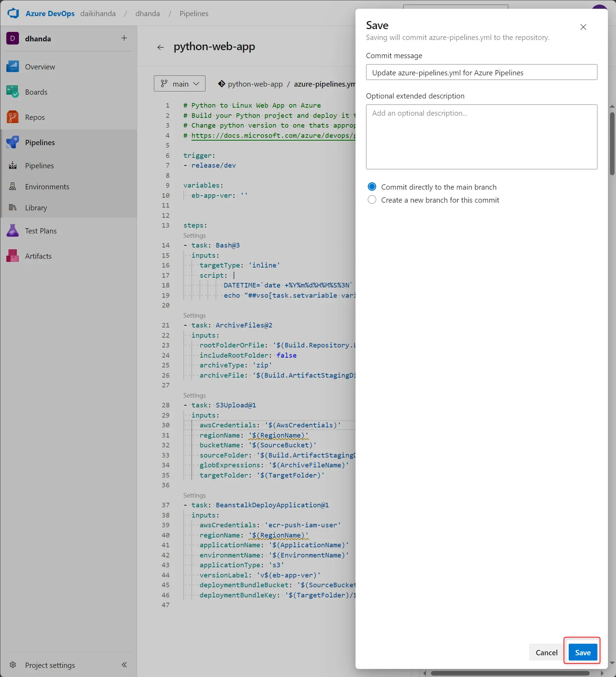
Task: Click the Project settings gear icon
Action: pyautogui.click(x=13, y=665)
